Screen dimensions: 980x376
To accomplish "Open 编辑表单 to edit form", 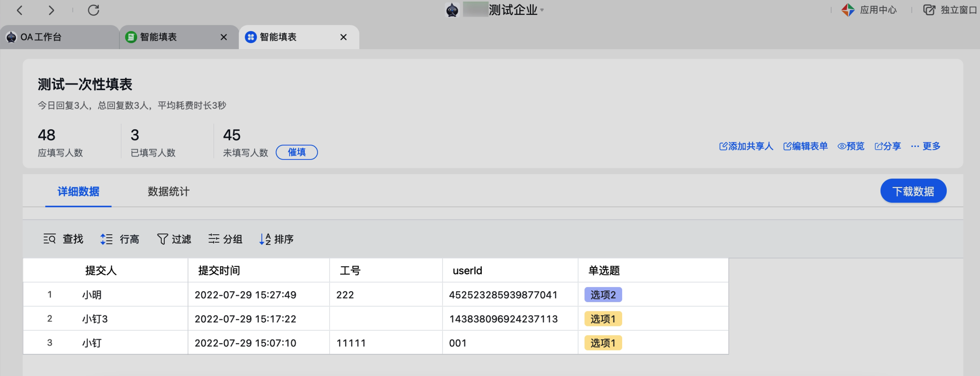I will point(805,146).
